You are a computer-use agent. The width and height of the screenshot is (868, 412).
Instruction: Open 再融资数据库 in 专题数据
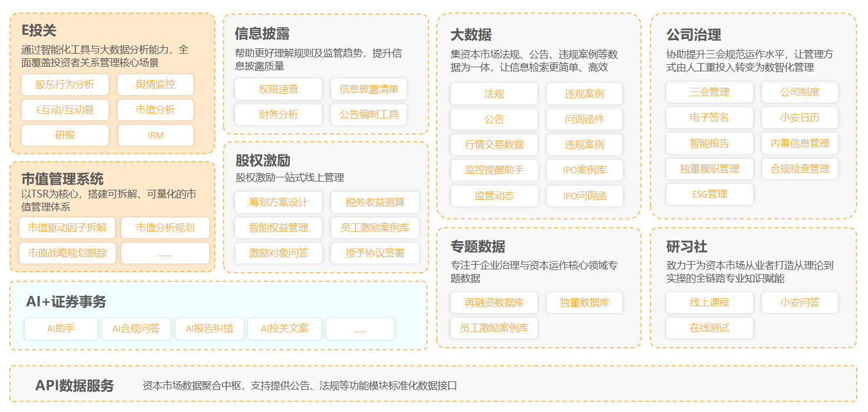[x=494, y=303]
